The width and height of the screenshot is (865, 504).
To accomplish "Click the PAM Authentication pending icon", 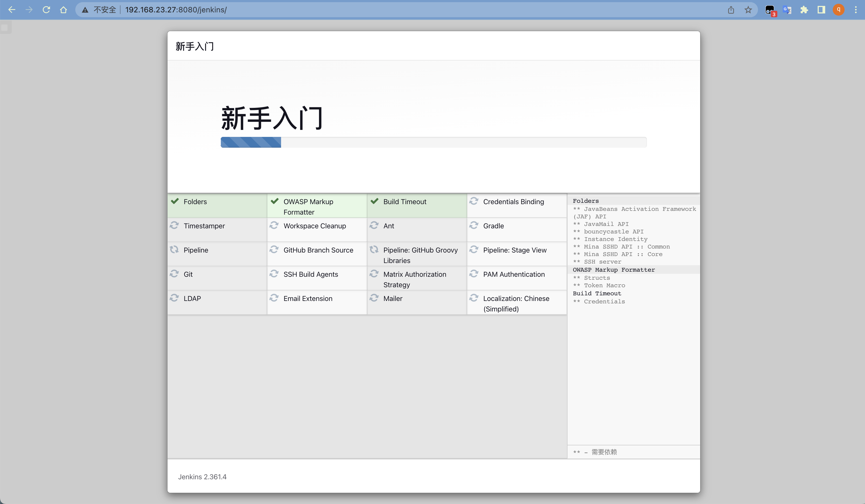I will coord(474,274).
